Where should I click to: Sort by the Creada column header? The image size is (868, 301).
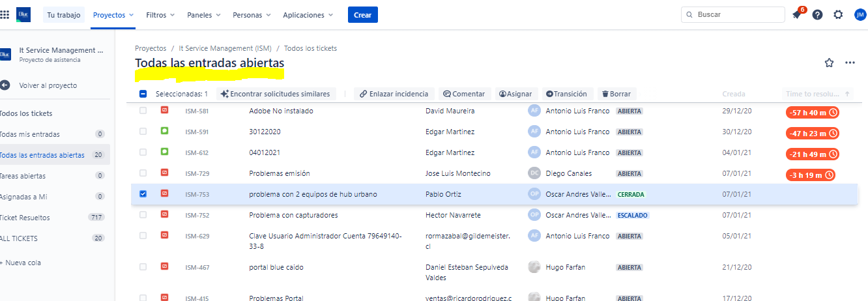(734, 94)
